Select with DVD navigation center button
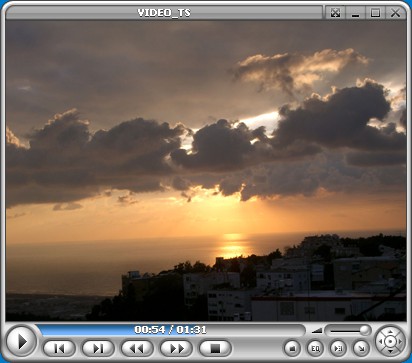Screen dimensions: 412x363 point(390,342)
